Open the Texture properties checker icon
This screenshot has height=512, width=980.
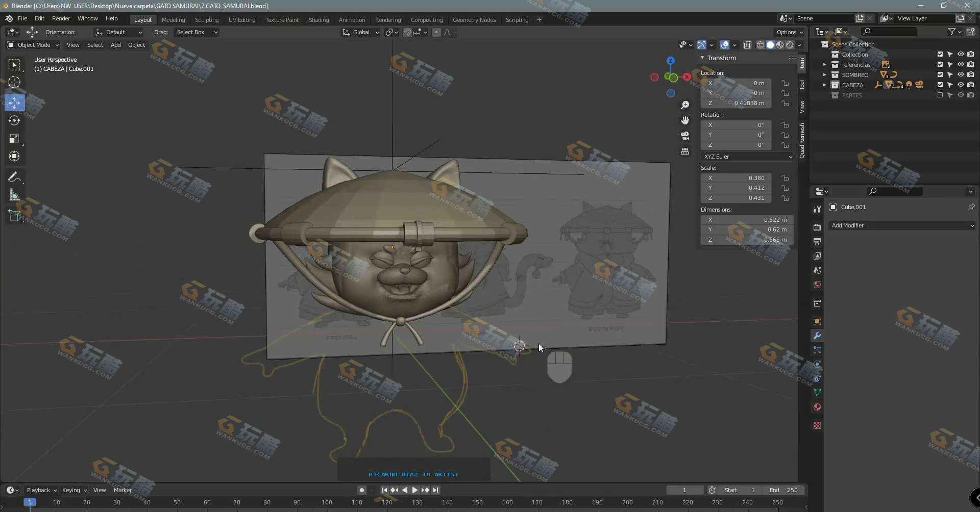click(x=817, y=425)
